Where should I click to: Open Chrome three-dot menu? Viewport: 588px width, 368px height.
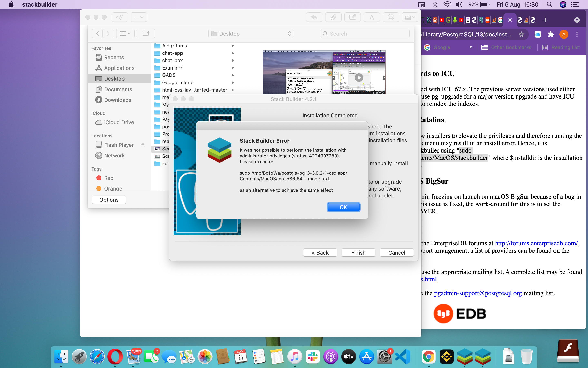click(x=577, y=34)
